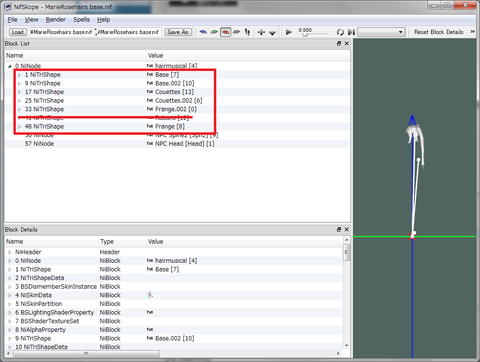This screenshot has height=362, width=480.
Task: Expand 2 NiTriShapeData in Block Details
Action: [10, 278]
